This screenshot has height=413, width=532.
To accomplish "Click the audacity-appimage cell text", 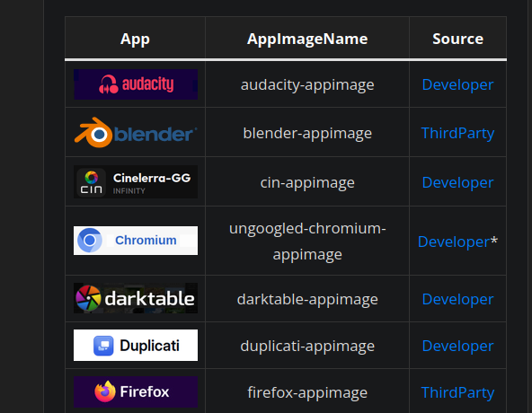I will [x=307, y=84].
